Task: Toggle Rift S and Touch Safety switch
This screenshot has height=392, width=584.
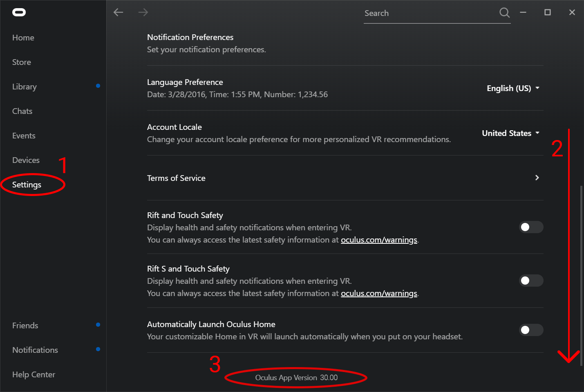Action: 531,281
